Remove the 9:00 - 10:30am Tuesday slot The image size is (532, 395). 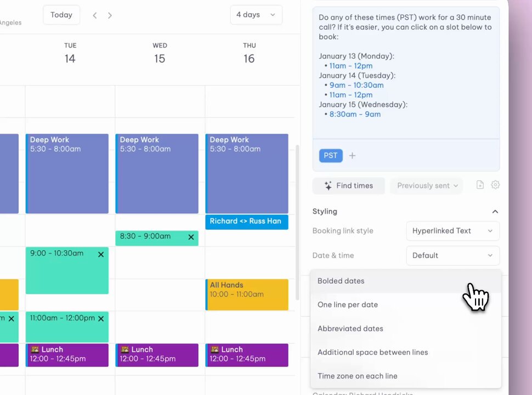pos(101,255)
